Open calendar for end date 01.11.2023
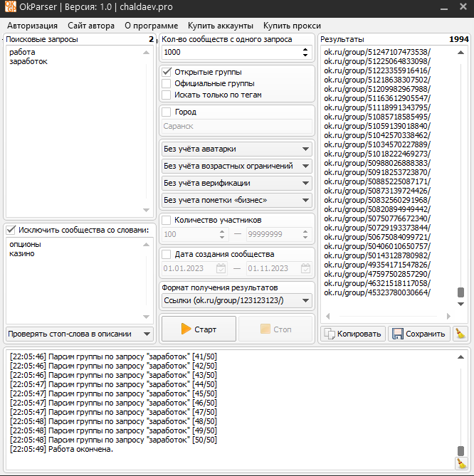Screen dimensions: 474x476 tap(305, 269)
